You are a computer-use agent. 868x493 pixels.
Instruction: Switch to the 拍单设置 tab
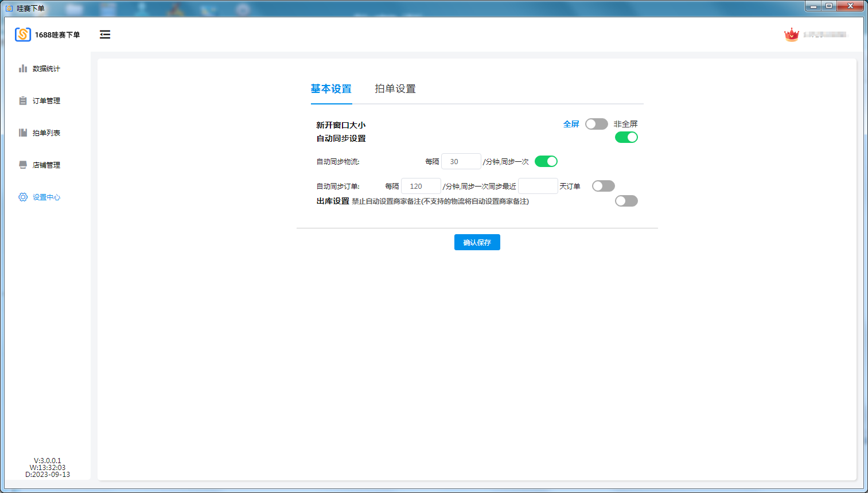pos(395,89)
